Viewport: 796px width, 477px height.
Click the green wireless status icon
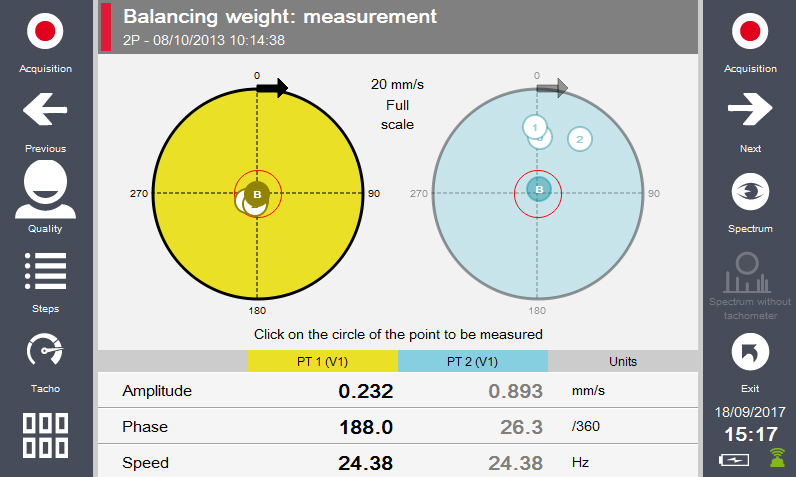coord(776,458)
